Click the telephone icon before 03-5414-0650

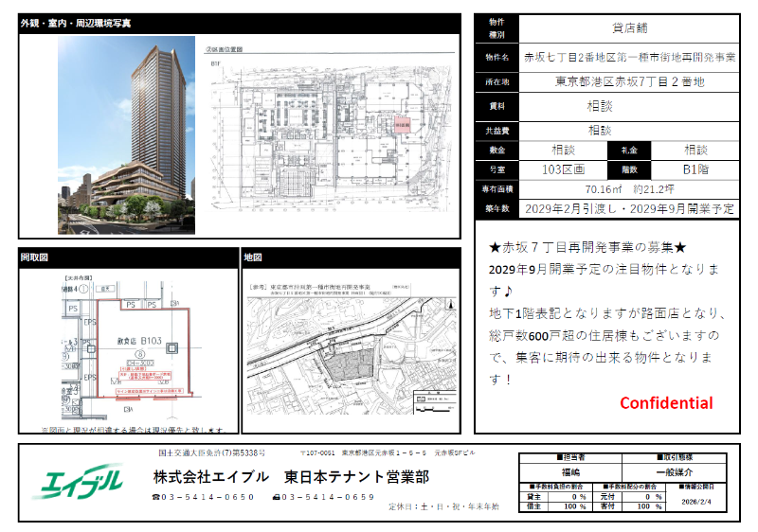point(156,497)
